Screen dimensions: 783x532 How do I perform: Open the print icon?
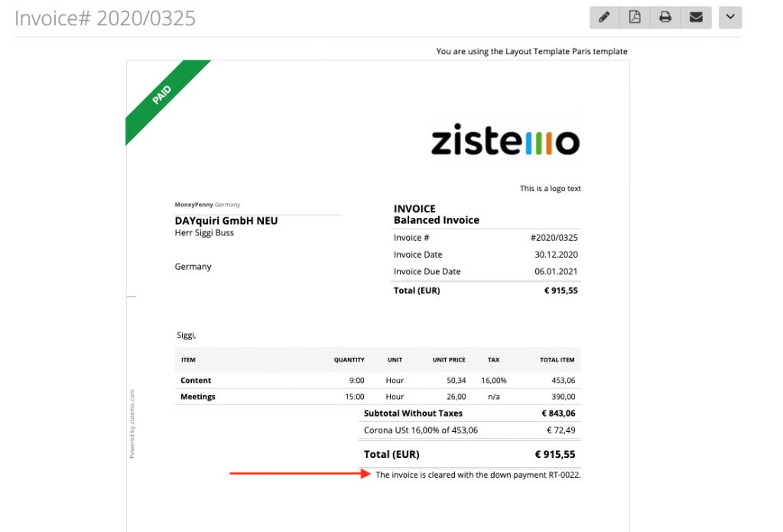664,17
